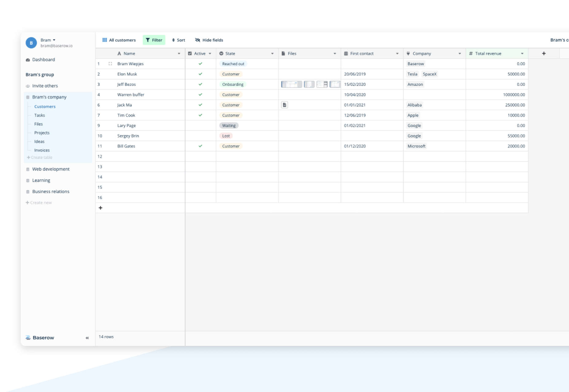Click the add field plus icon
The height and width of the screenshot is (392, 569).
point(544,53)
